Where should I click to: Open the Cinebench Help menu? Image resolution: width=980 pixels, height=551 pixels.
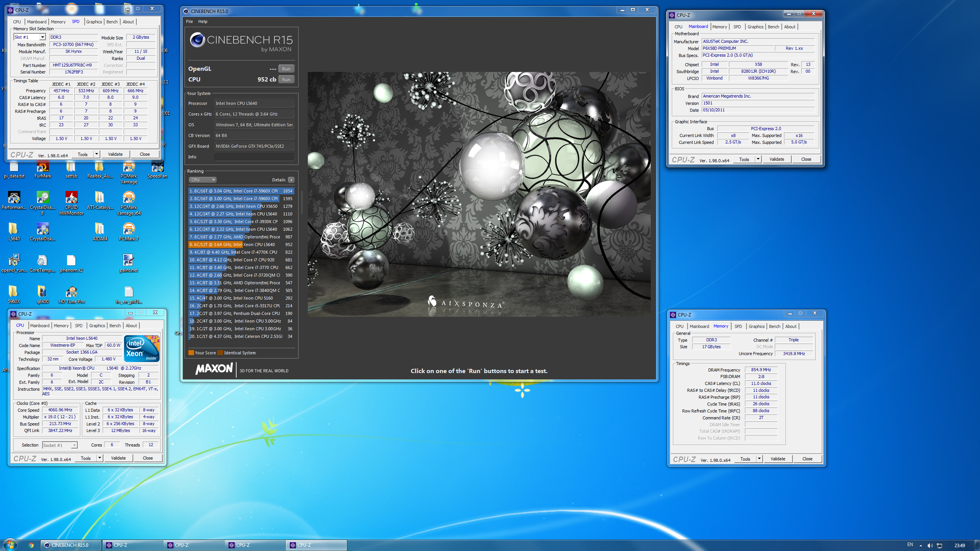point(203,21)
